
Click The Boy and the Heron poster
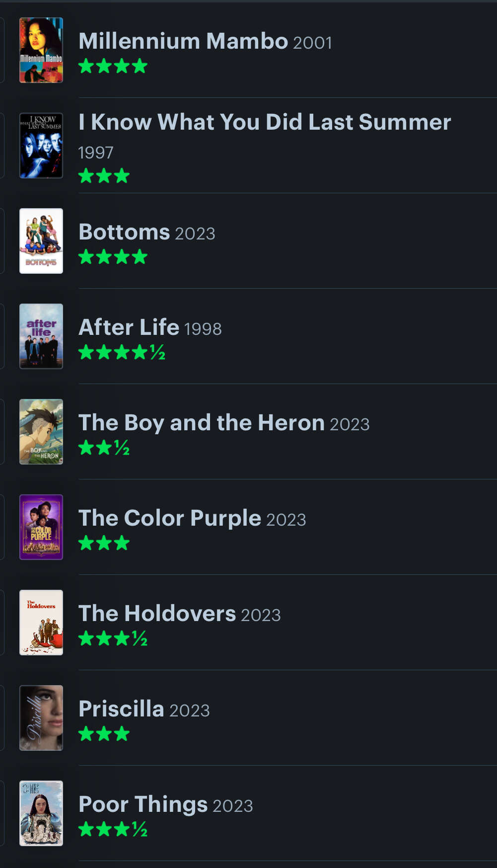click(x=41, y=432)
